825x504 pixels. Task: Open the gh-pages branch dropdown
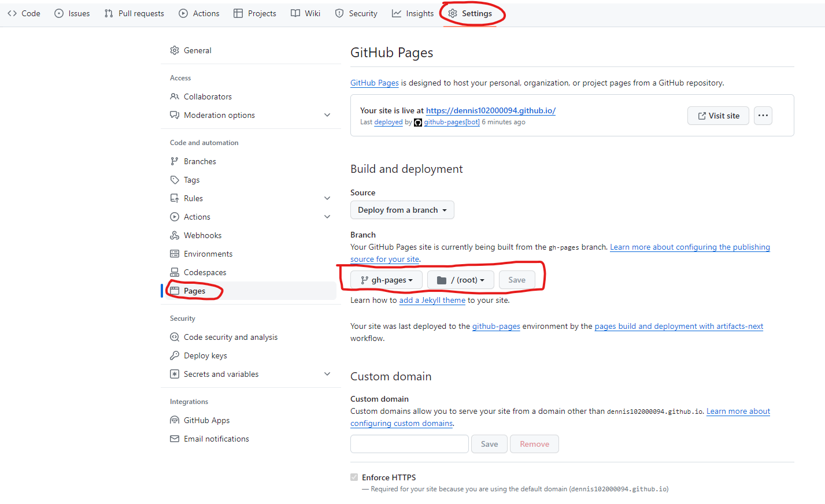pyautogui.click(x=386, y=280)
